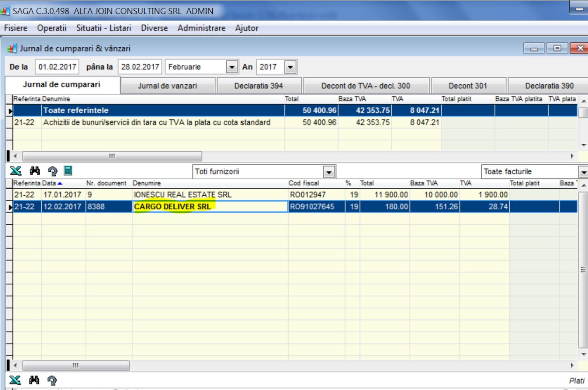This screenshot has width=588, height=390.
Task: Open the Diverse menu
Action: 155,28
